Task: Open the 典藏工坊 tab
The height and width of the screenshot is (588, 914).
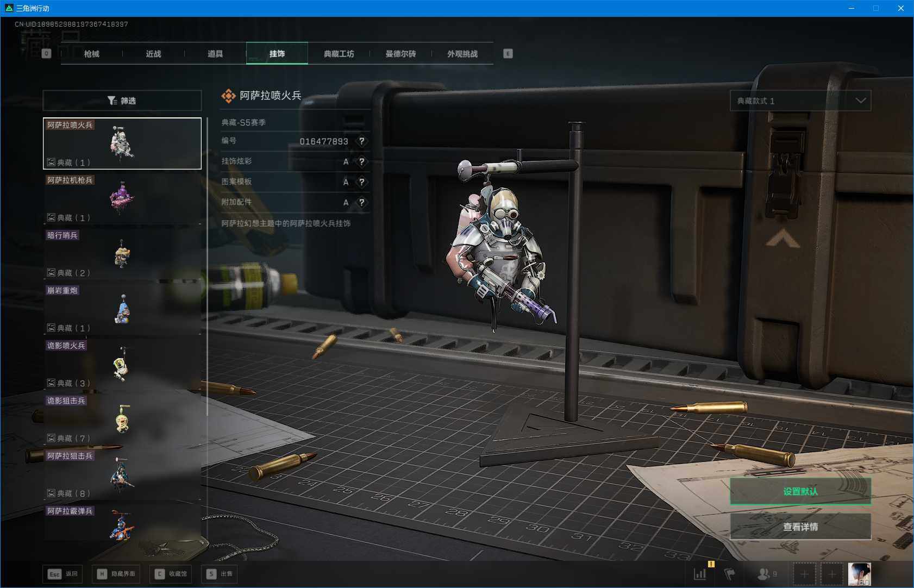Action: [x=339, y=54]
